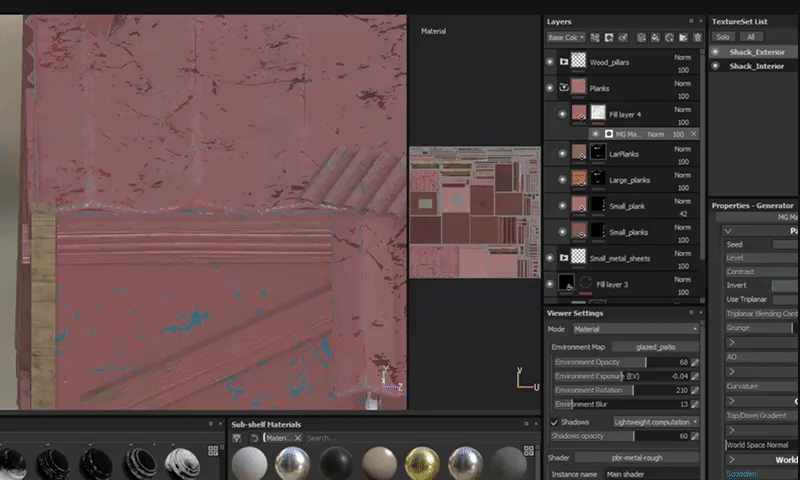The width and height of the screenshot is (800, 480).
Task: Toggle visibility of Planks folder
Action: (549, 88)
